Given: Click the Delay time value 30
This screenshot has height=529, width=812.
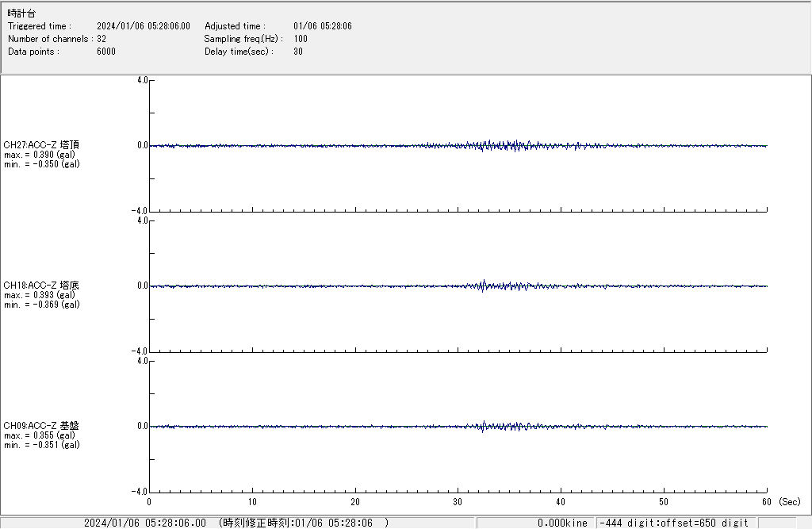Looking at the screenshot, I should [298, 52].
